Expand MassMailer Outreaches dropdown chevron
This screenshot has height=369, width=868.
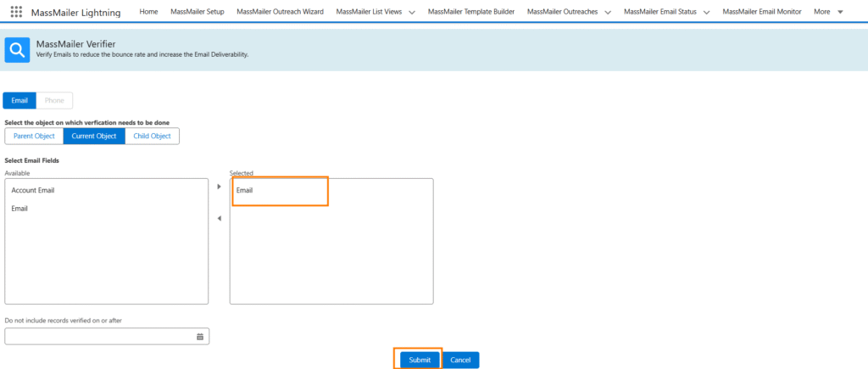pyautogui.click(x=608, y=13)
